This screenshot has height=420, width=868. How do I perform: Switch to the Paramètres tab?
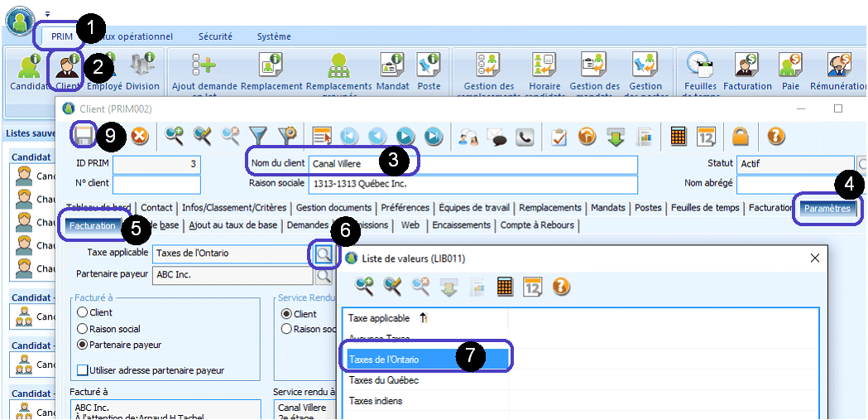827,208
